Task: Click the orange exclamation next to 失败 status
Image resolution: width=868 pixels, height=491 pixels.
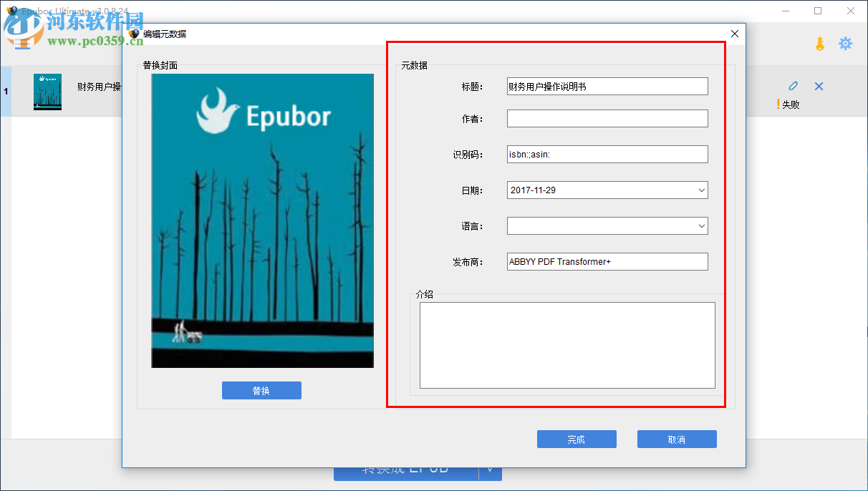Action: pos(778,103)
